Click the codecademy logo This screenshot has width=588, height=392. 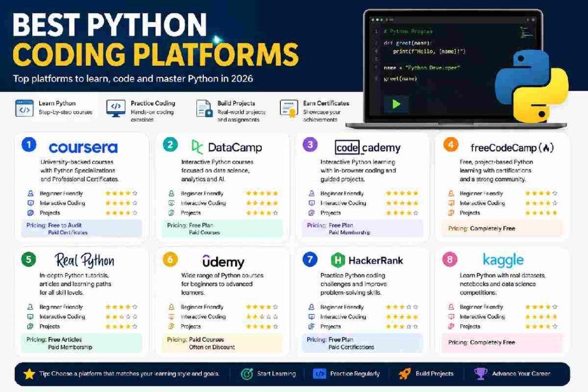[x=368, y=147]
